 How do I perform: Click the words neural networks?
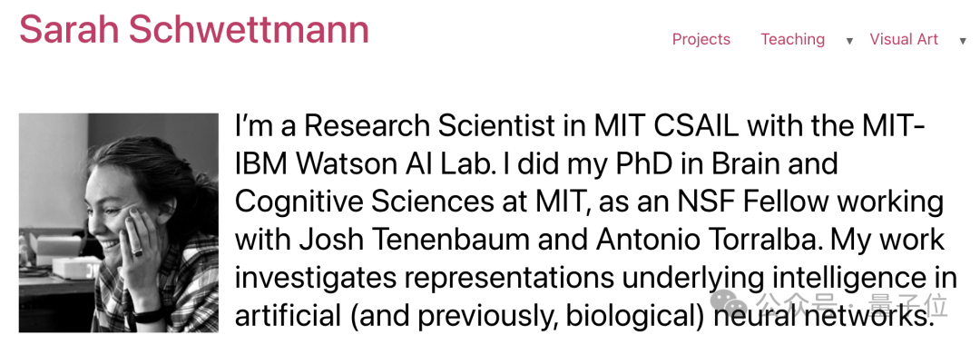(x=819, y=316)
